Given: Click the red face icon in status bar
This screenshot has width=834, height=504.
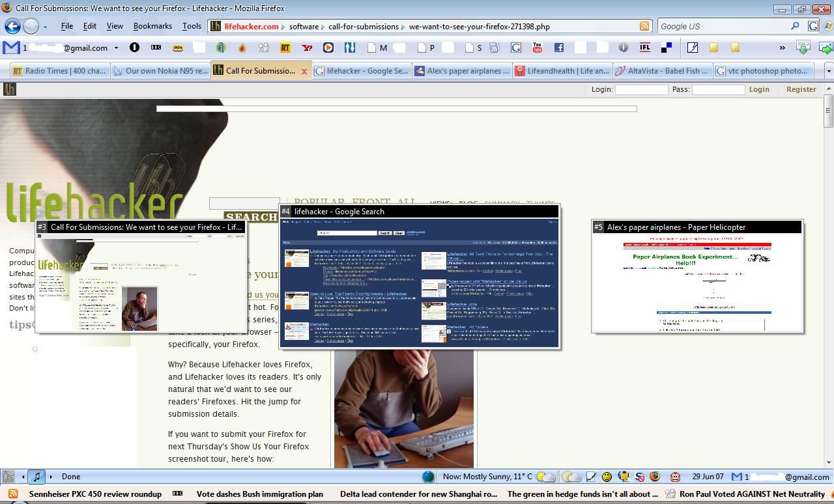Looking at the screenshot, I should click(675, 477).
